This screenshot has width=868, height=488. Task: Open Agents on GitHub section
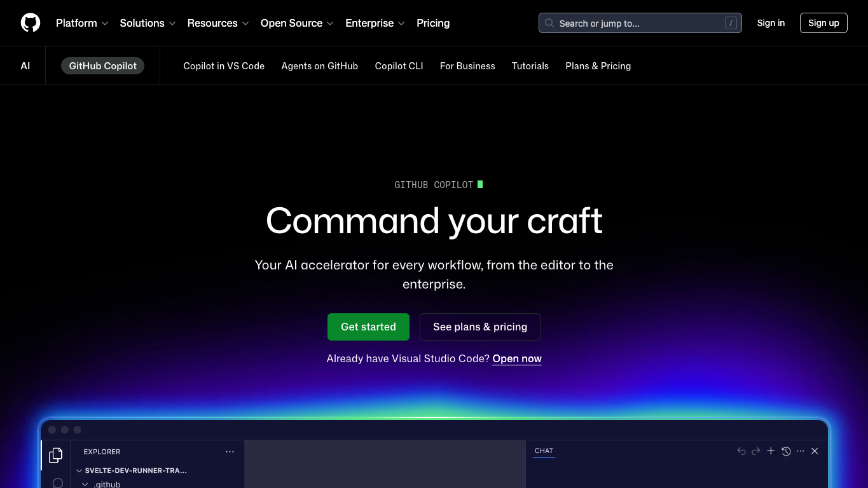pos(320,66)
